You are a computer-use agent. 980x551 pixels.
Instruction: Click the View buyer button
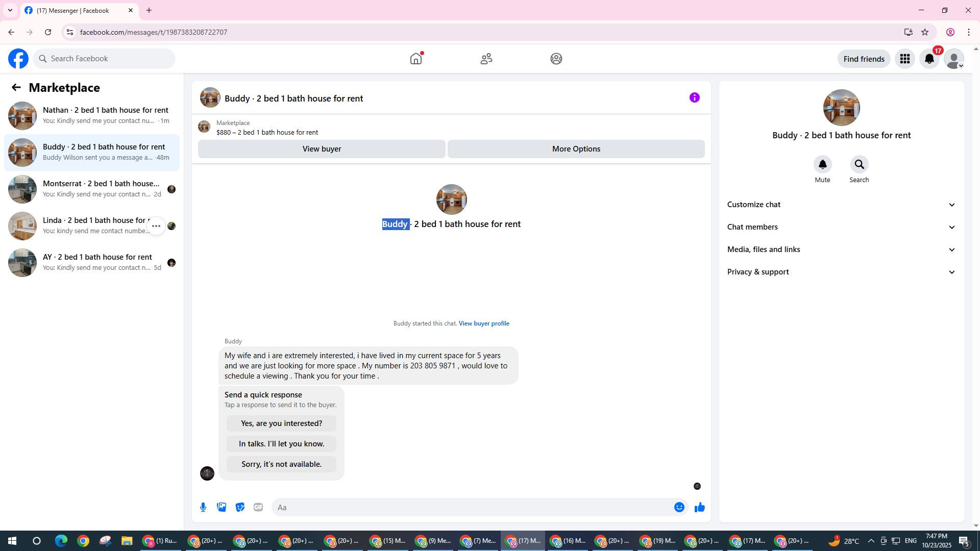pos(322,149)
